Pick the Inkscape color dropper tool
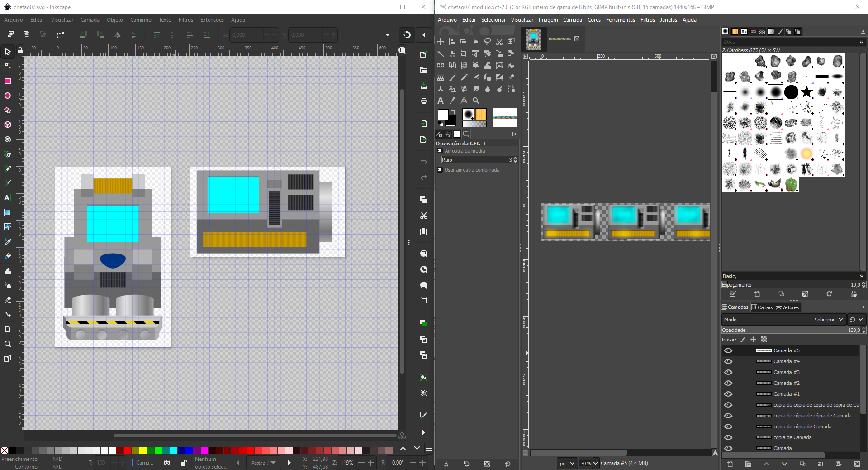 click(7, 241)
